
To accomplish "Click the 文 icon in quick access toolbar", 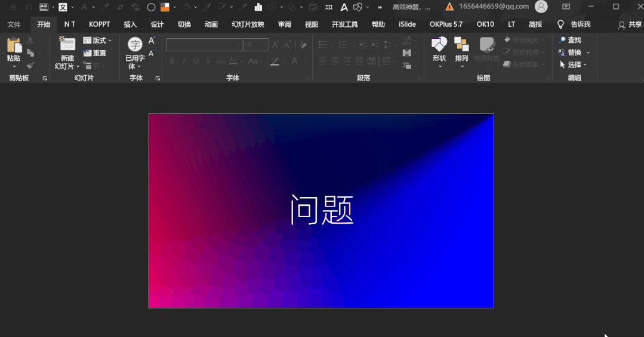I will (x=63, y=7).
